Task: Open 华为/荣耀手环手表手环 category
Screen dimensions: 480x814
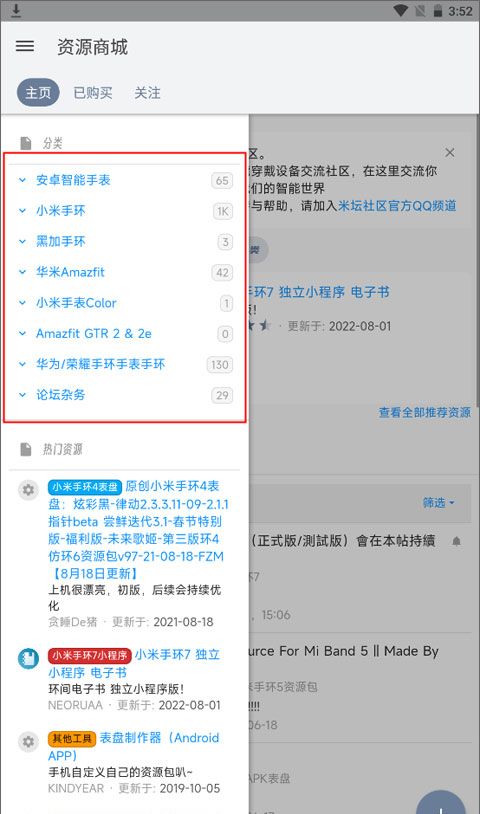Action: tap(100, 364)
